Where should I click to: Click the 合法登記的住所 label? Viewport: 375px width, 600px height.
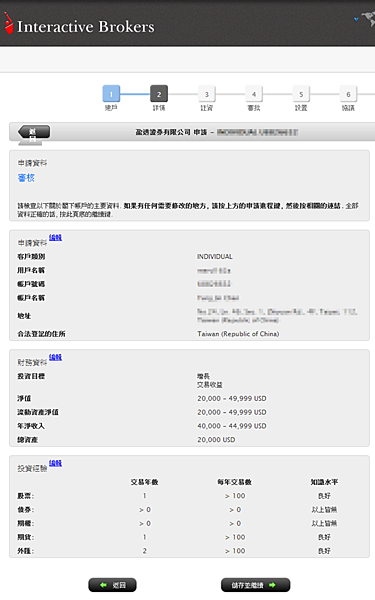pos(41,334)
